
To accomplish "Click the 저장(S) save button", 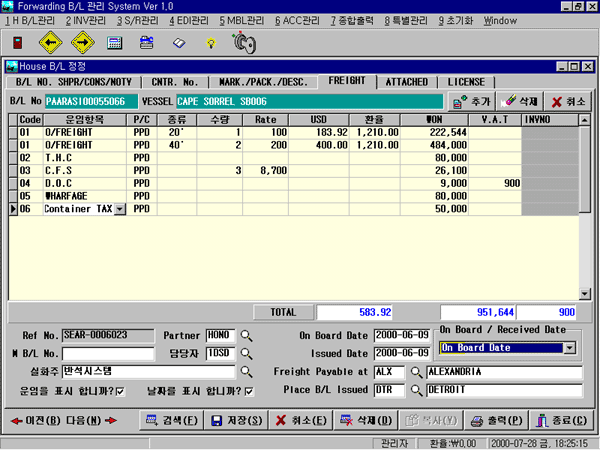I will [x=236, y=421].
